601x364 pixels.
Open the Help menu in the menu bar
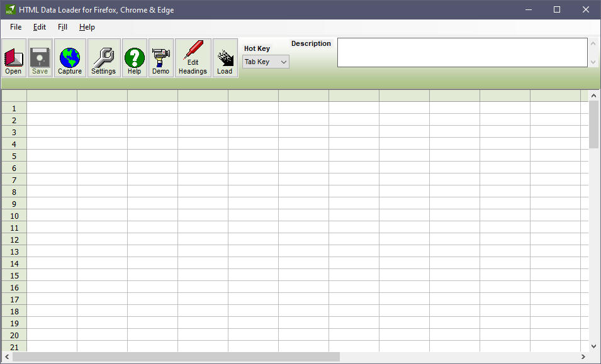click(x=87, y=27)
